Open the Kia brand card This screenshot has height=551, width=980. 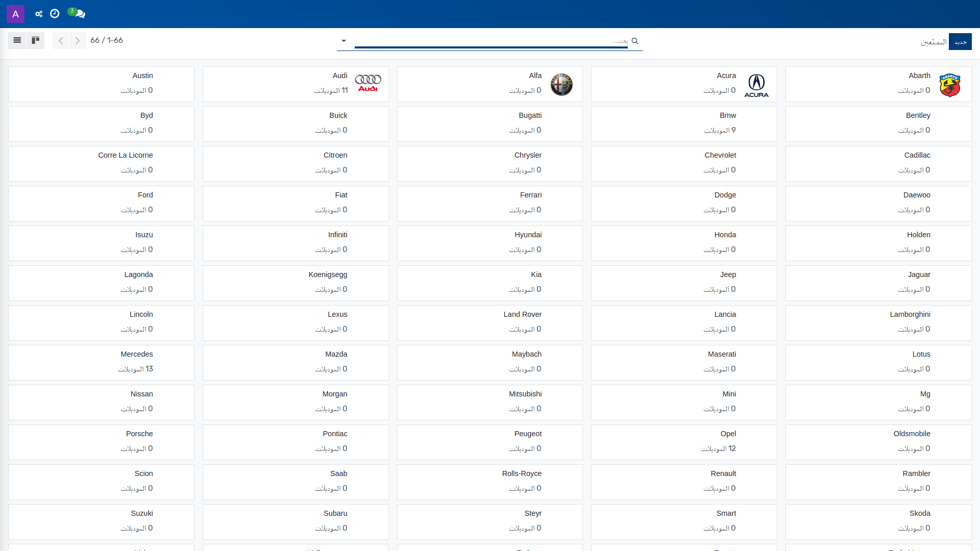click(490, 283)
